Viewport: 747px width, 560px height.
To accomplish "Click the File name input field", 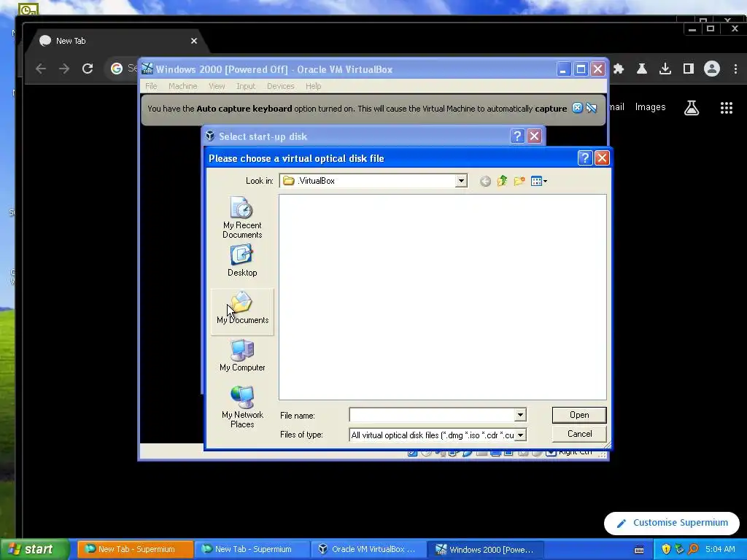I will point(432,415).
